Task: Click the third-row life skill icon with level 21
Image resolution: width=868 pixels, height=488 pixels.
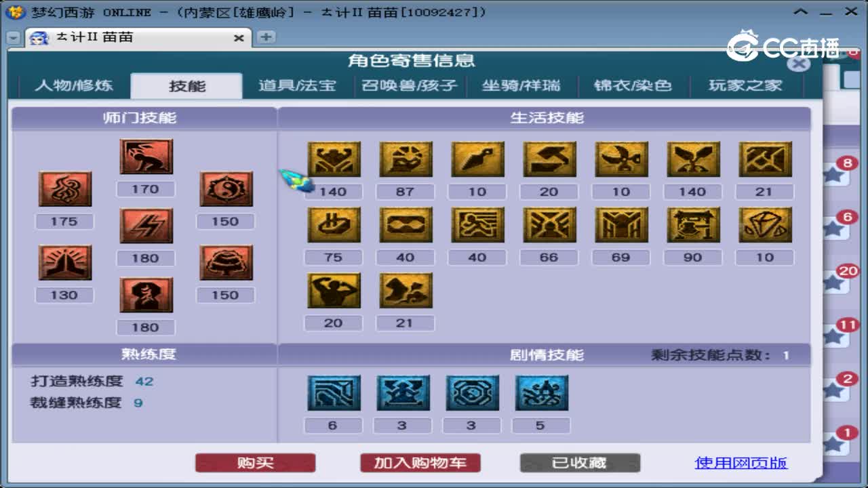Action: (x=406, y=291)
